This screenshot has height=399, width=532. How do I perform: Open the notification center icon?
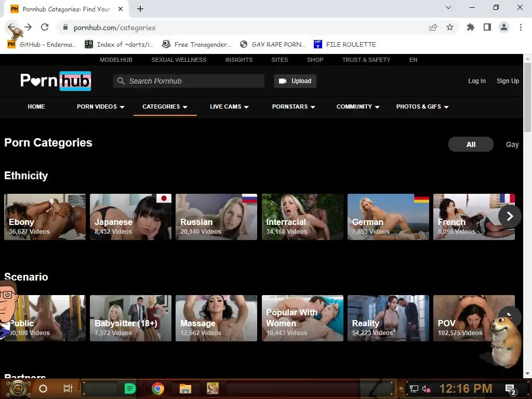511,389
